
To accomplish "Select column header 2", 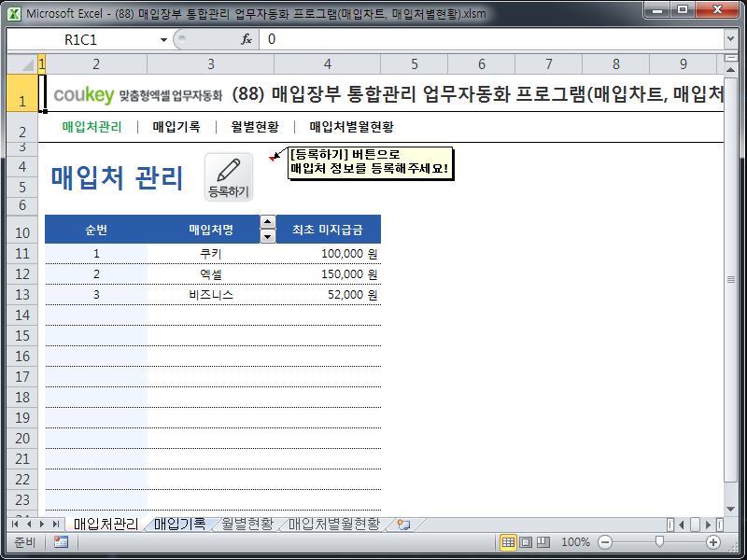I will tap(96, 63).
